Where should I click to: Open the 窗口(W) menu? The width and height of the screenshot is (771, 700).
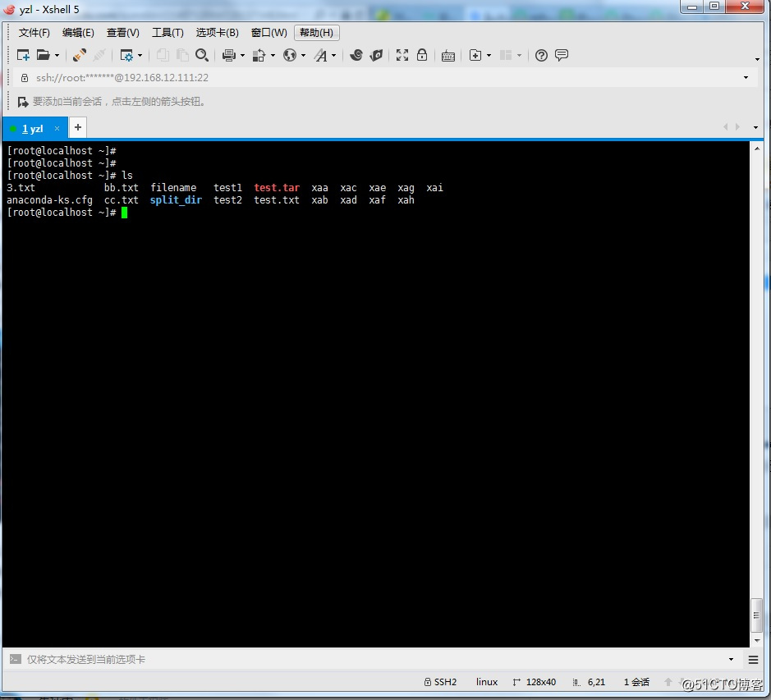pyautogui.click(x=269, y=33)
